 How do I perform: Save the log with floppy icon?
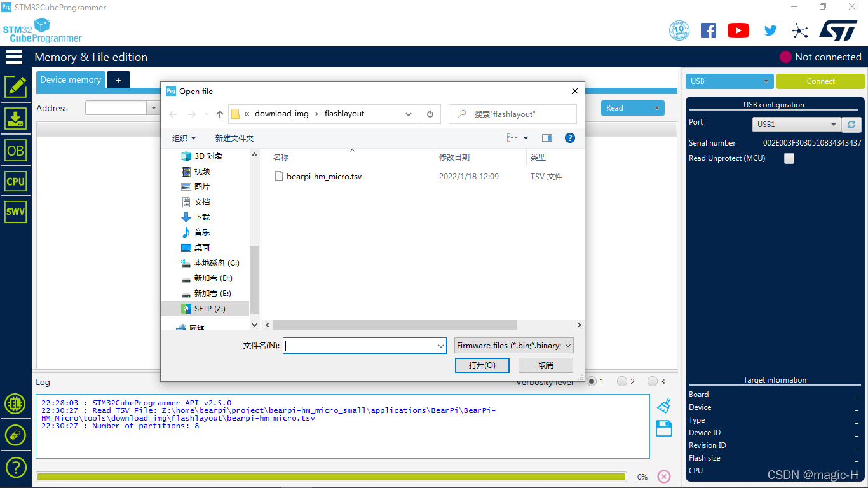[664, 428]
